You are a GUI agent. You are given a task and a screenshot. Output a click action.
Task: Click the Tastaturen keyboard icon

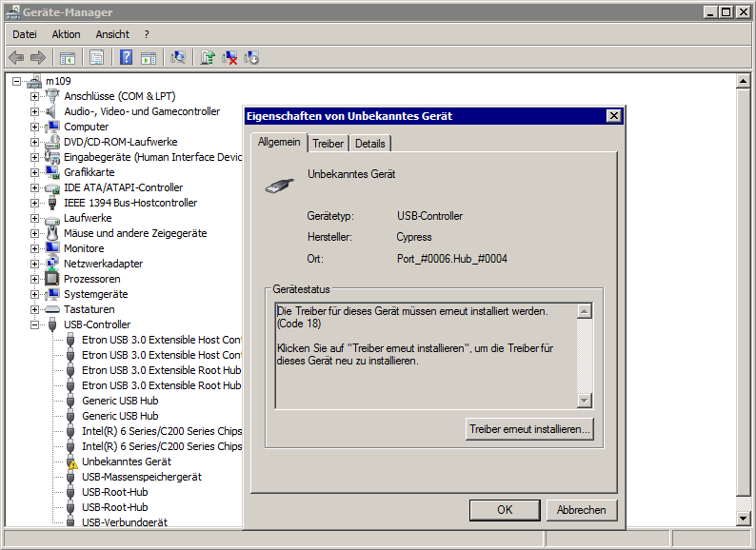52,309
